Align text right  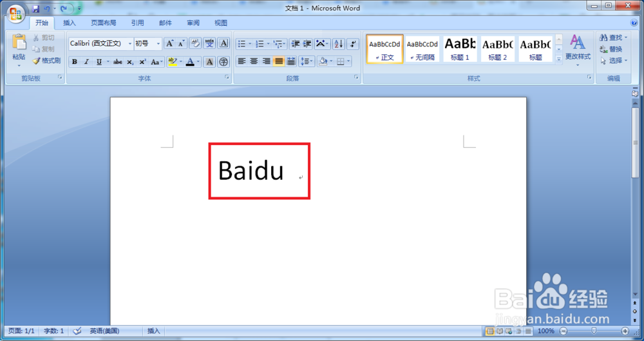[267, 62]
